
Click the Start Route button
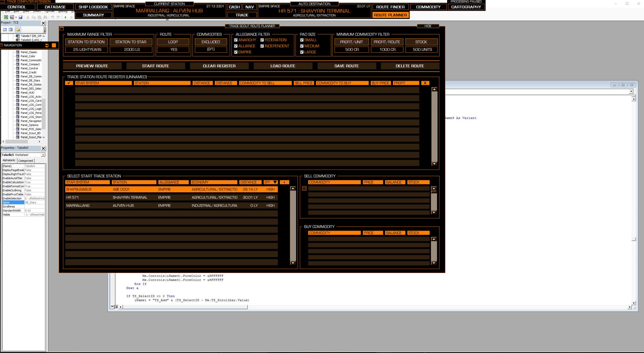[x=156, y=66]
